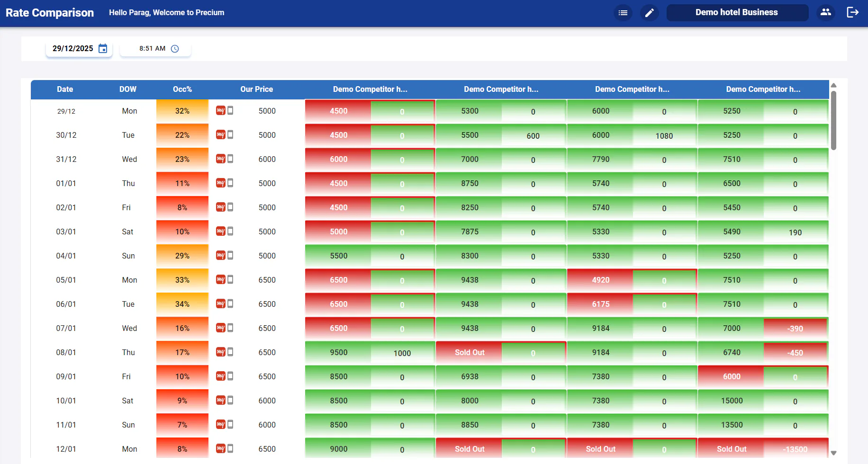Image resolution: width=868 pixels, height=464 pixels.
Task: Click scrollbar down arrow of the table
Action: point(834,453)
